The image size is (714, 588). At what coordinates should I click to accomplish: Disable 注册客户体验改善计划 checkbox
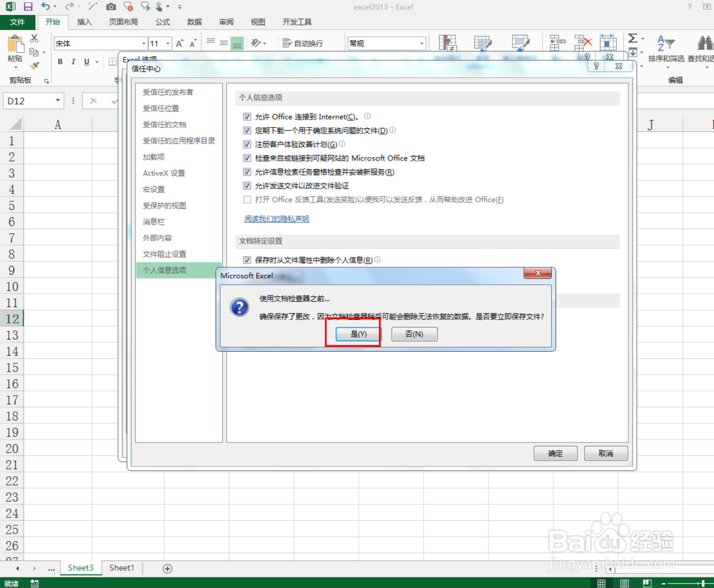tap(247, 144)
